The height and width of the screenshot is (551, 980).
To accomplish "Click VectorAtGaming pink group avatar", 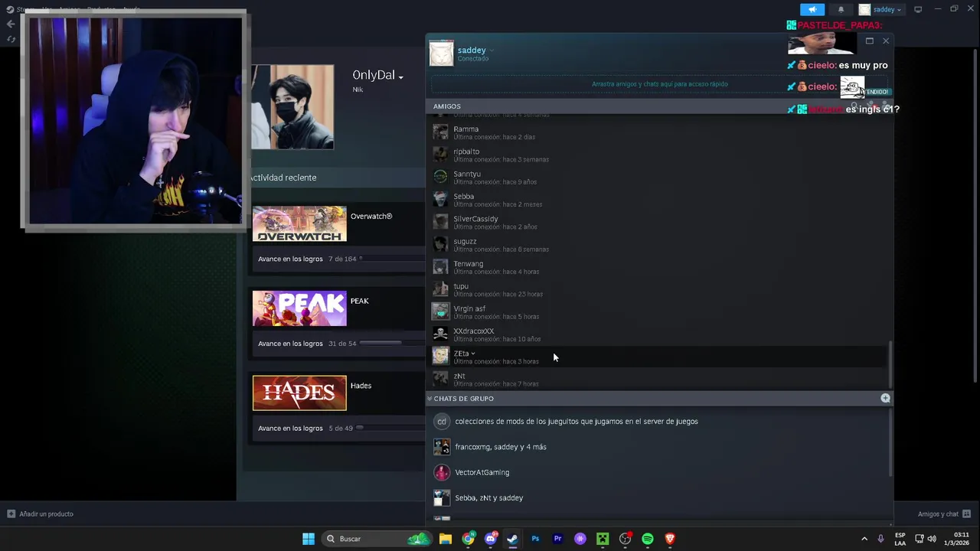I will click(x=442, y=472).
